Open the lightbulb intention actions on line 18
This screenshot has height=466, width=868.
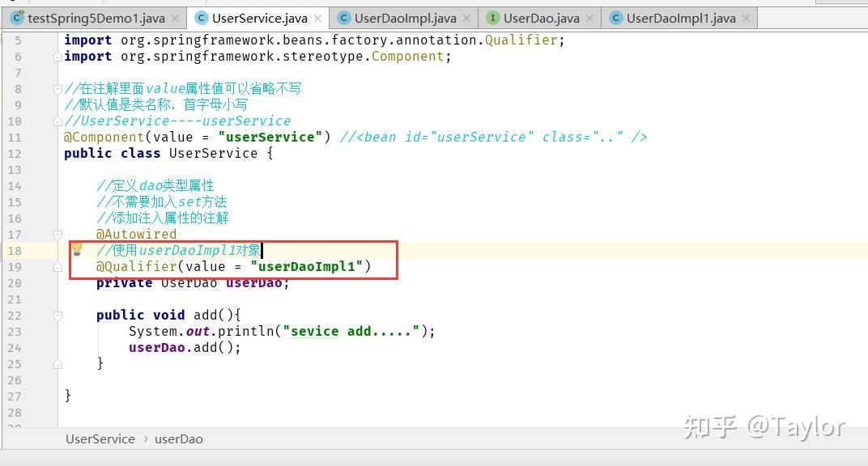[77, 249]
